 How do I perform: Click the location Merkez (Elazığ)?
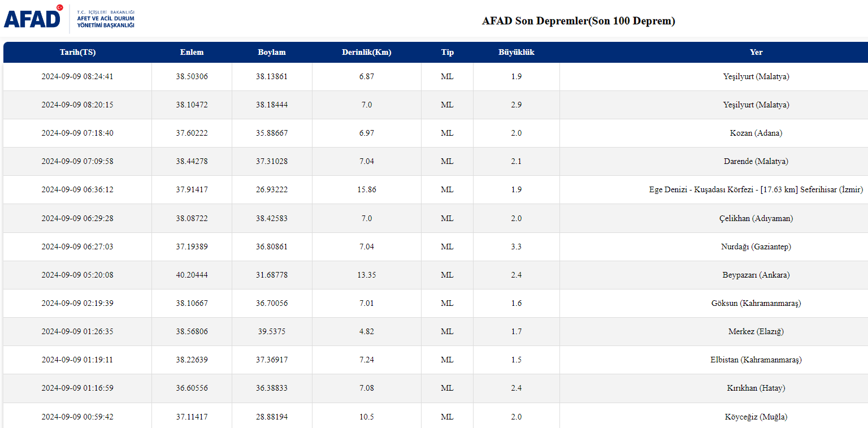(x=756, y=331)
